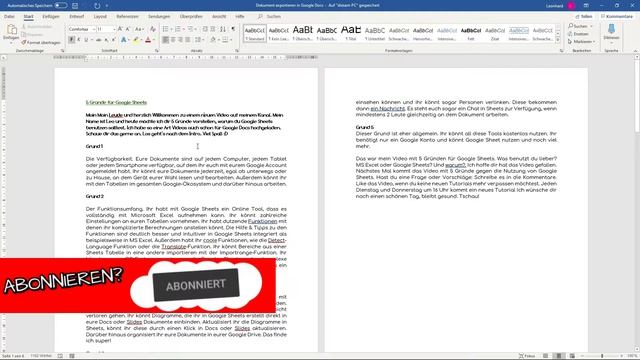Toggle bold formatting
This screenshot has height=360, width=640.
71,40
